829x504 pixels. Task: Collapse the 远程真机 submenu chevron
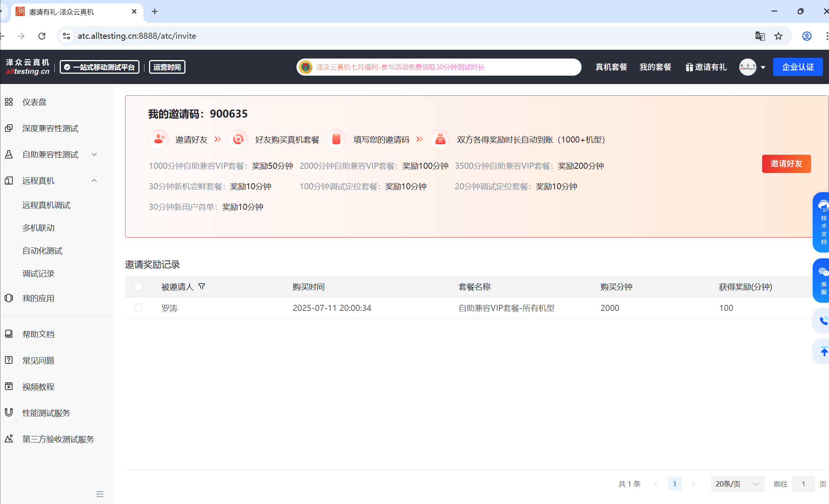pos(94,181)
